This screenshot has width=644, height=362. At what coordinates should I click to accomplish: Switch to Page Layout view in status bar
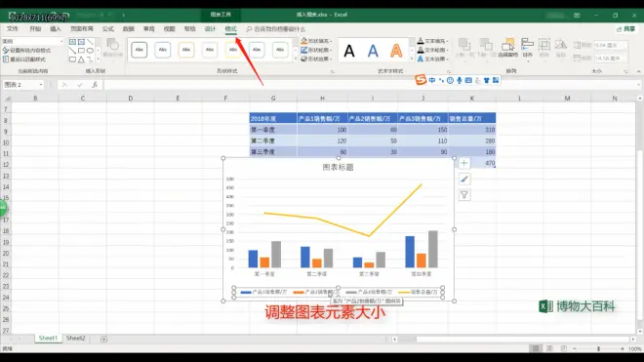point(549,348)
